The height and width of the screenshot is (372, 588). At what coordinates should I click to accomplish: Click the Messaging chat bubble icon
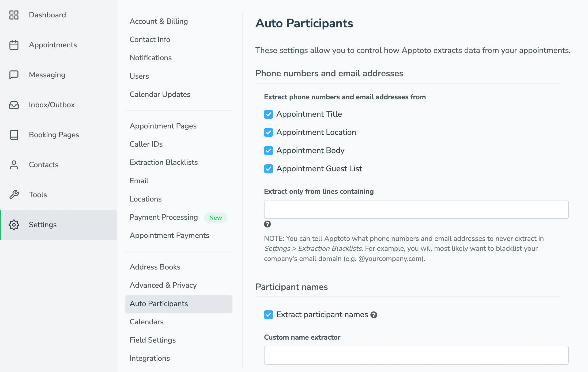coord(14,75)
